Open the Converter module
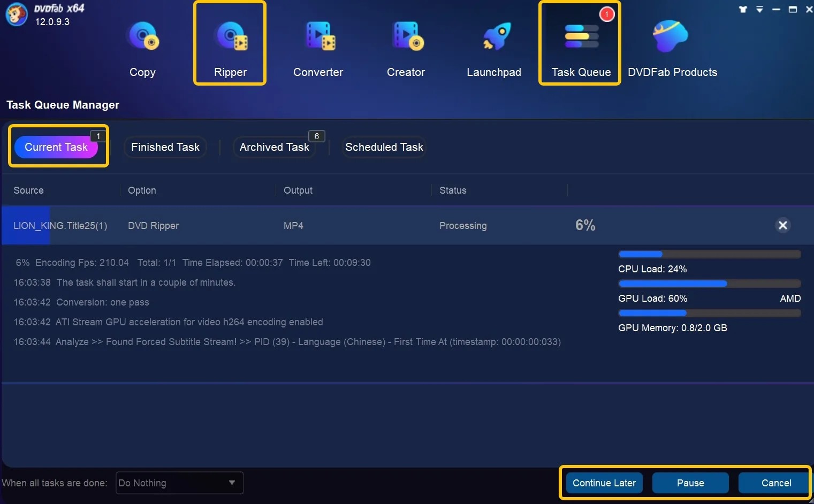 coord(318,49)
